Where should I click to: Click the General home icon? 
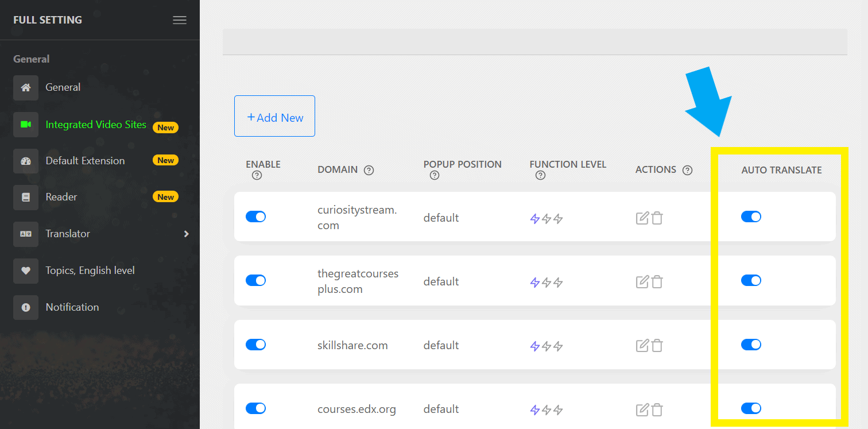(x=26, y=88)
